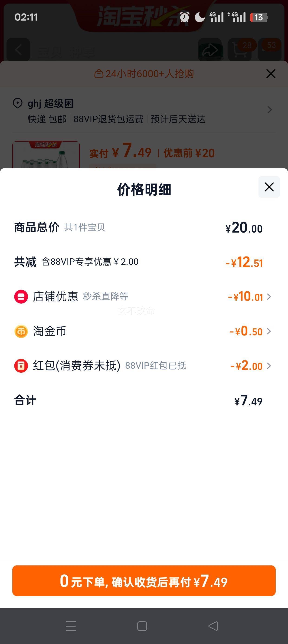Open the header icon with badge 53
The height and width of the screenshot is (644, 288).
click(x=269, y=49)
